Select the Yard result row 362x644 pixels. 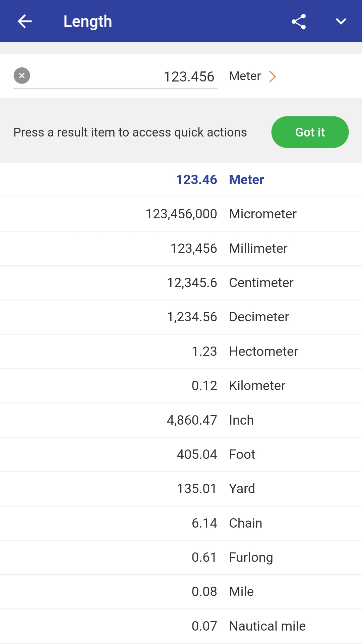pos(181,489)
